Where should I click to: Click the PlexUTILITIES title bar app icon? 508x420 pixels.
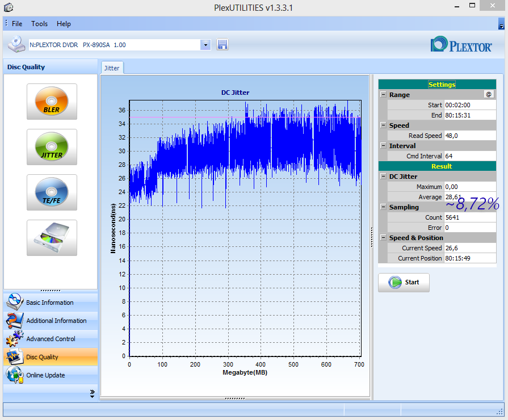point(8,7)
